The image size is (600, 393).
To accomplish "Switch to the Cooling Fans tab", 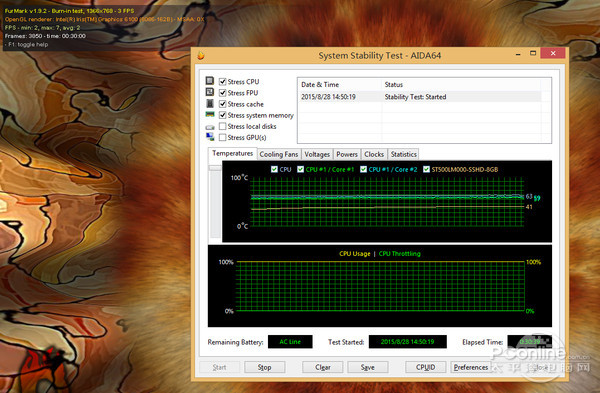I will (279, 154).
